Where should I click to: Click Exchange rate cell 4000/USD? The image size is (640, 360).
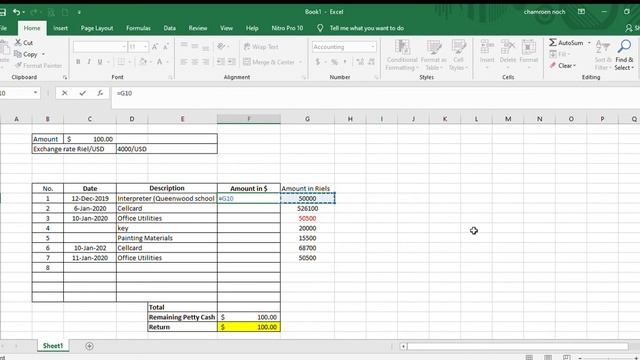[167, 149]
